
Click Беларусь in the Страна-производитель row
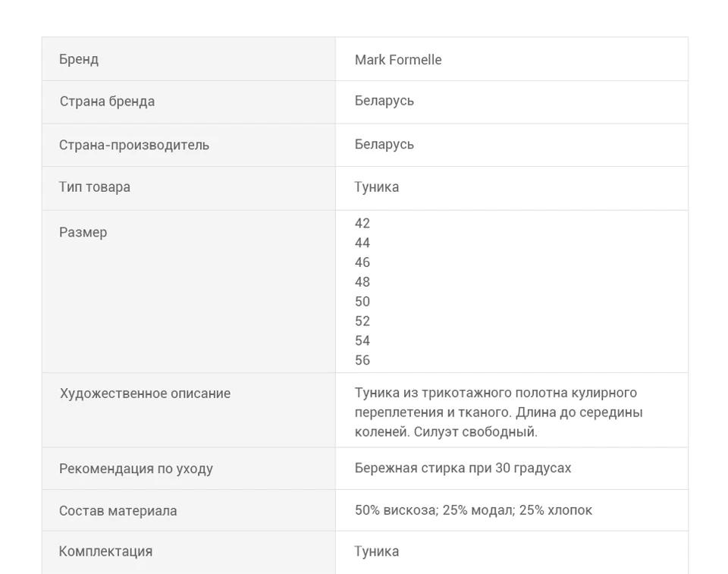384,144
